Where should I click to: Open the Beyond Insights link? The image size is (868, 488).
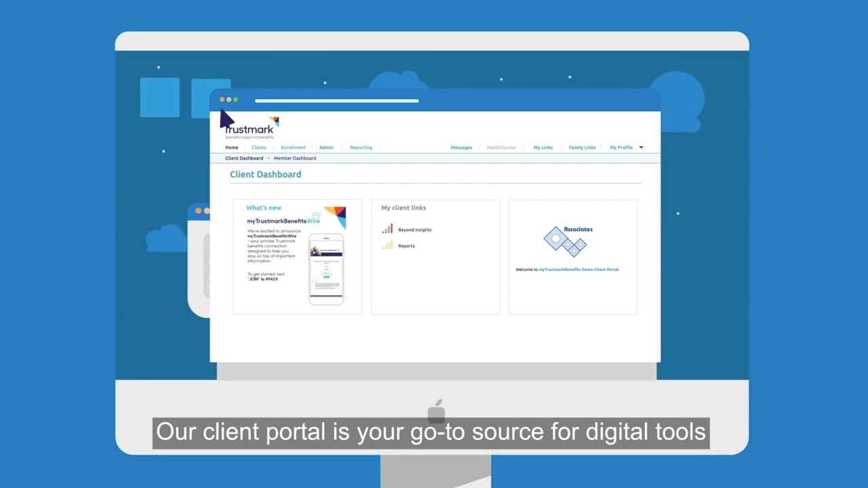point(414,230)
